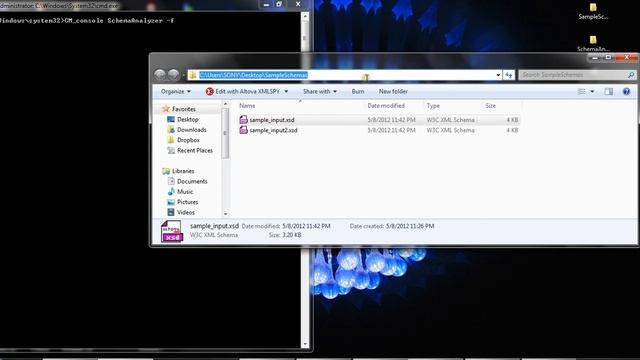Screen dimensions: 640x360
Task: Click the cmd window scroll down arrow
Action: coord(305,344)
